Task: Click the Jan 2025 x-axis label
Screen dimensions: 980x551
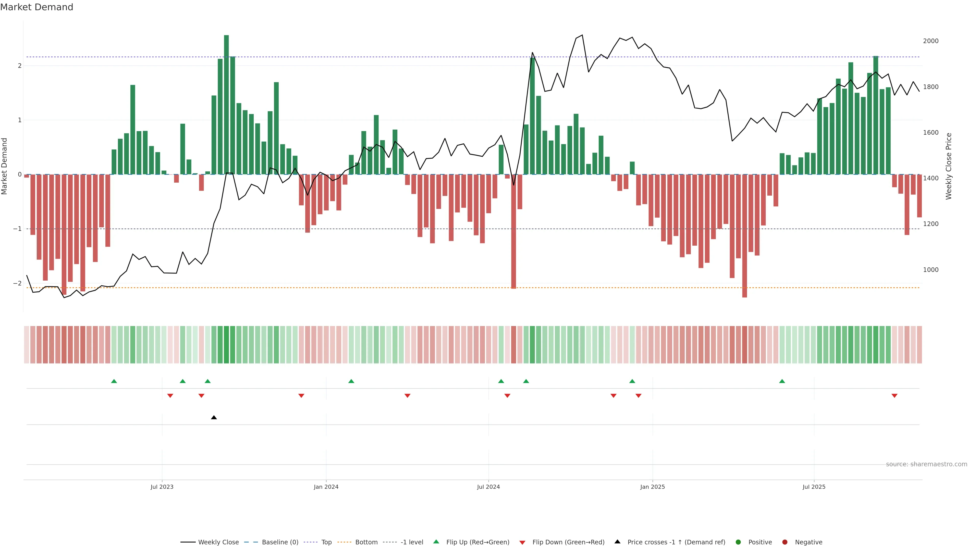Action: pyautogui.click(x=653, y=487)
